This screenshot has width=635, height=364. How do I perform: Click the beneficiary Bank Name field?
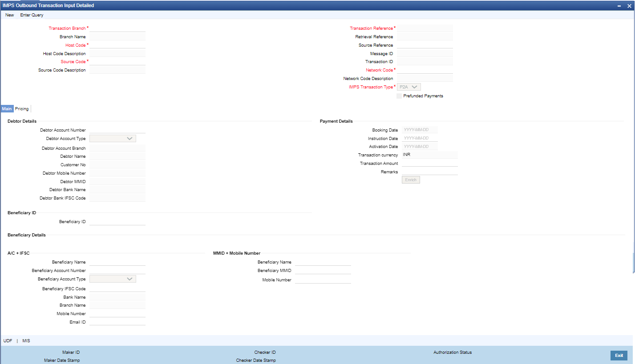click(x=117, y=297)
